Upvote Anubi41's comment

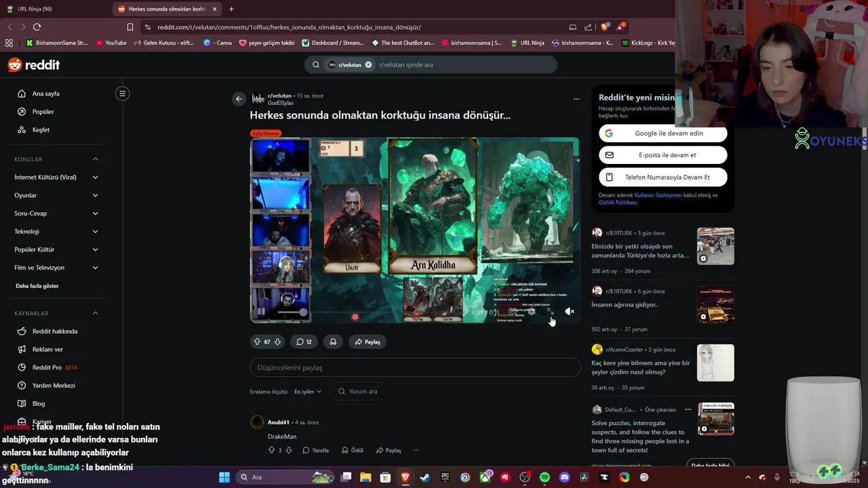[x=272, y=450]
